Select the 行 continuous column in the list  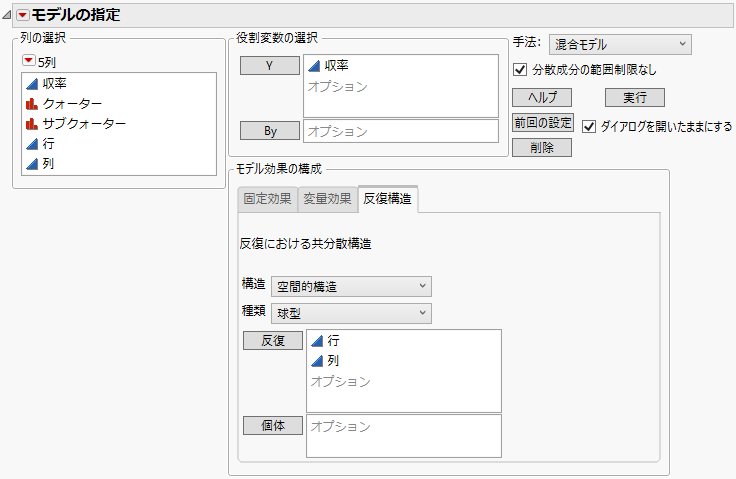pyautogui.click(x=48, y=143)
